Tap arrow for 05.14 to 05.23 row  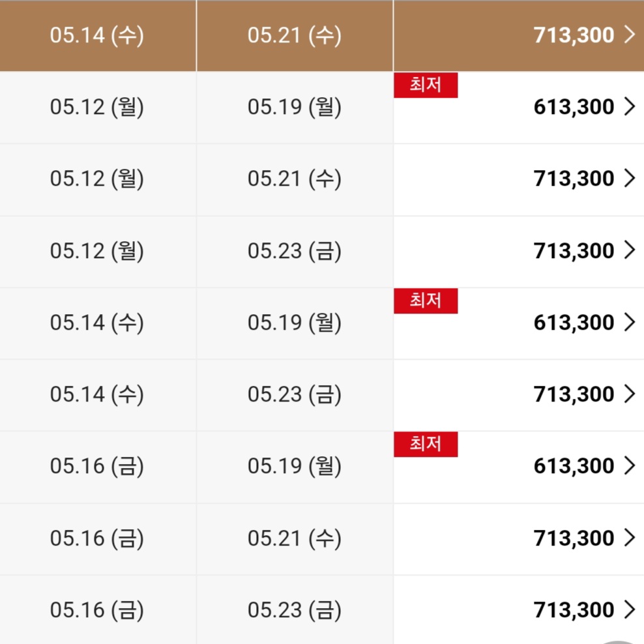pyautogui.click(x=629, y=394)
